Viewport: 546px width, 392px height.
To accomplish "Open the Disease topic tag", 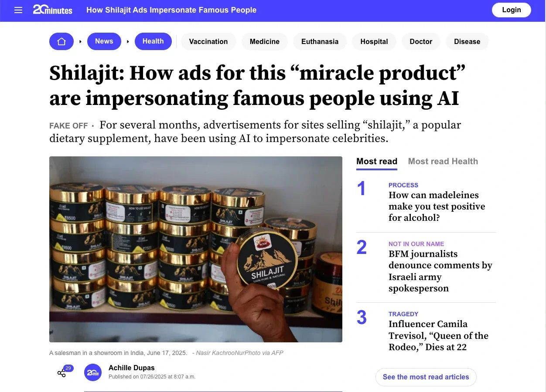I will click(467, 42).
